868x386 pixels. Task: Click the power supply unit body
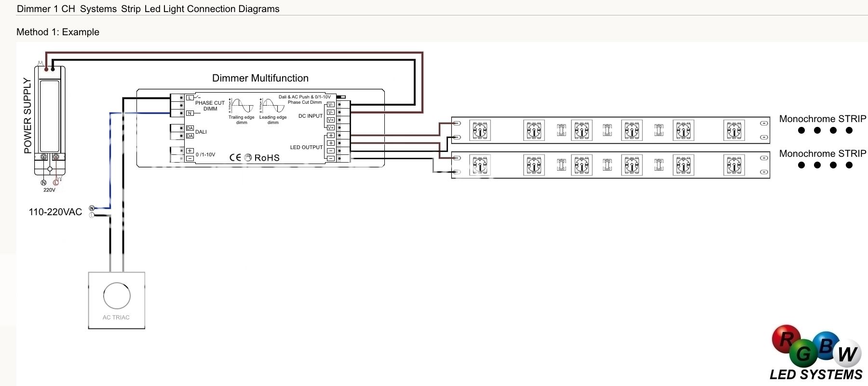tap(50, 116)
